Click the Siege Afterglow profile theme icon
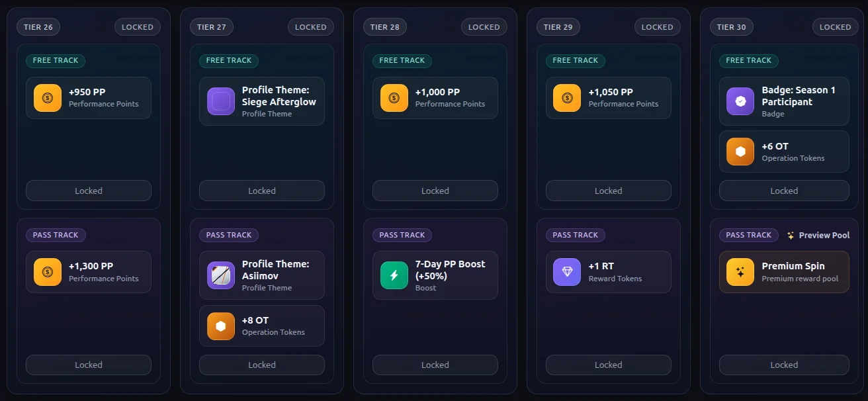The image size is (868, 401). [221, 101]
